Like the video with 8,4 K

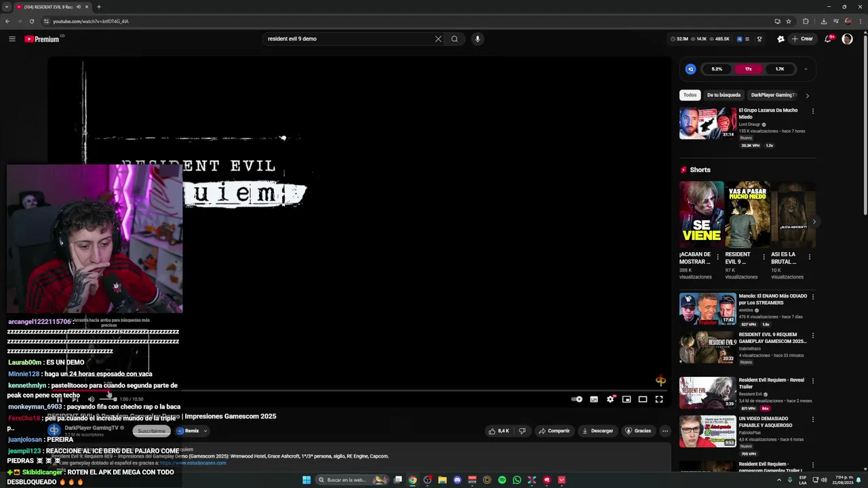[498, 431]
